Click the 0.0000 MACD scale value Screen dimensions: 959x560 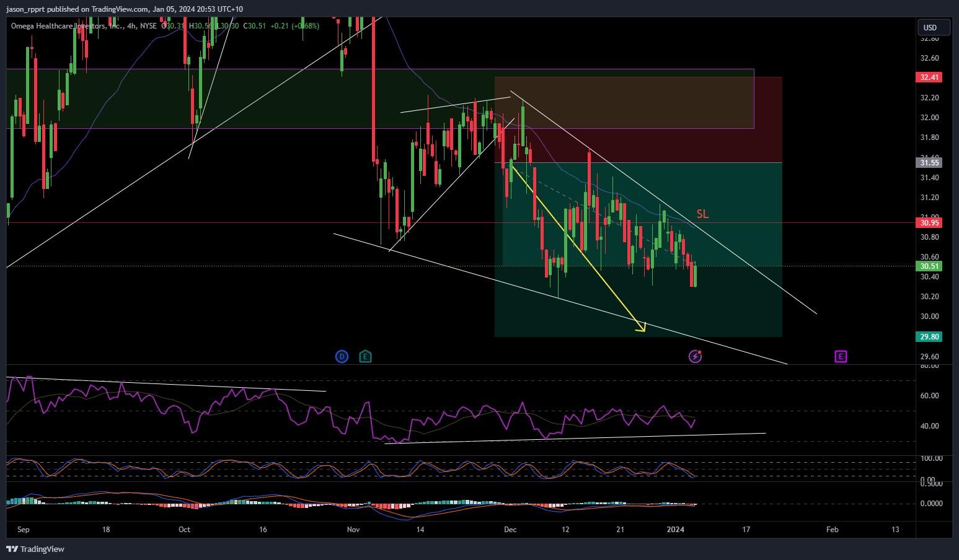tap(932, 504)
